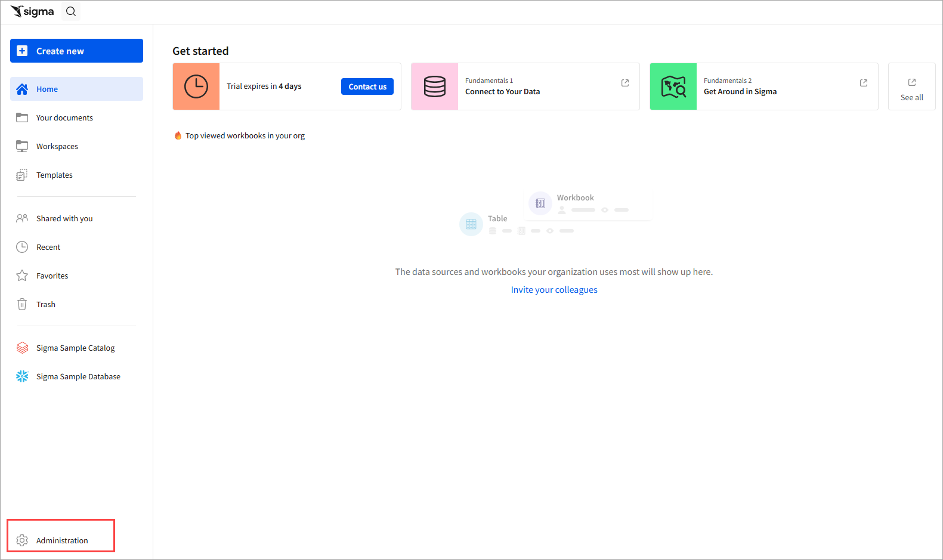Open Sigma Sample Database
The width and height of the screenshot is (943, 560).
[x=76, y=376]
